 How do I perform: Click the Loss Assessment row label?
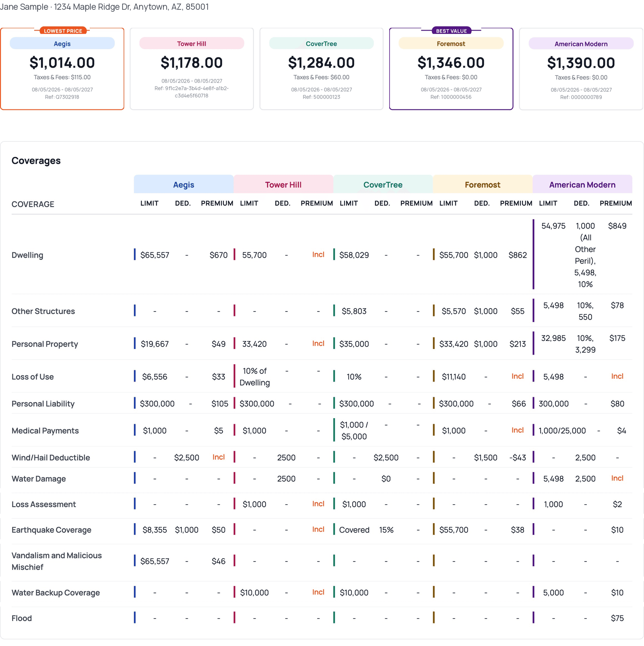tap(43, 504)
